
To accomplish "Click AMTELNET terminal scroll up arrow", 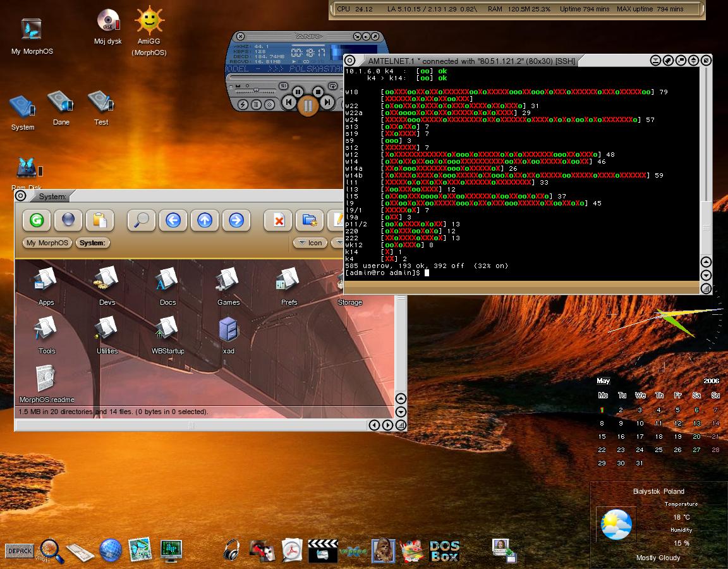I will [x=706, y=262].
